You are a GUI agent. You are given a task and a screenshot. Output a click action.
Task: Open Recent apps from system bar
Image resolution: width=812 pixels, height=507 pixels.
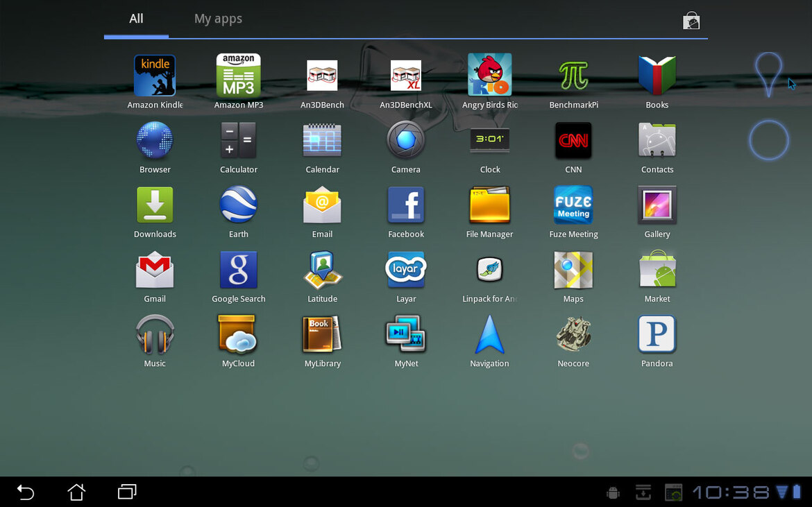128,492
